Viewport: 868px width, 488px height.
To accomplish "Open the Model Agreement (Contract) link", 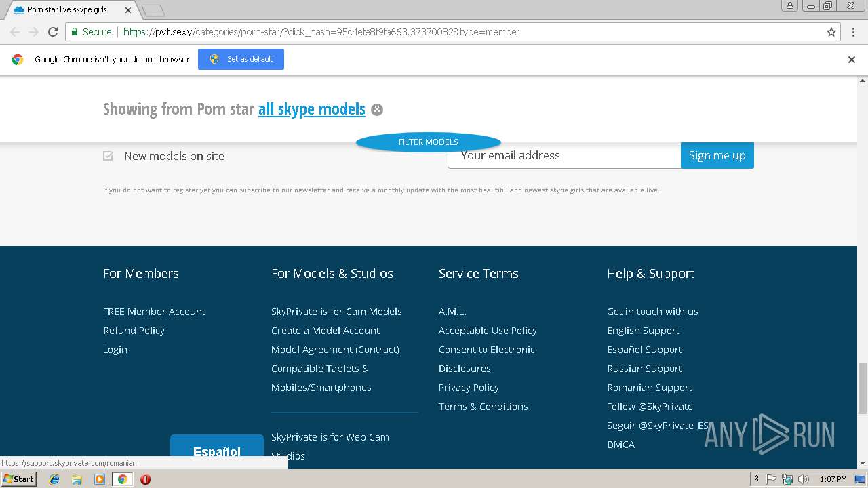I will (335, 350).
